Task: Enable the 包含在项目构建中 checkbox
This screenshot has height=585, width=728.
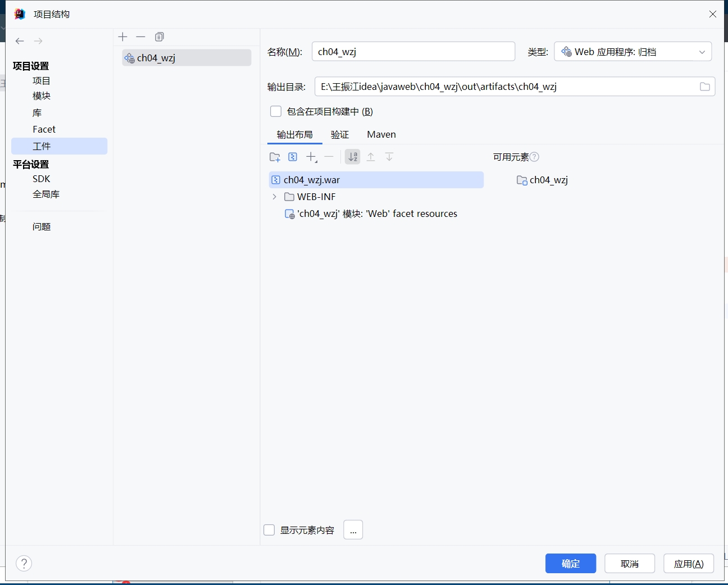Action: 276,111
